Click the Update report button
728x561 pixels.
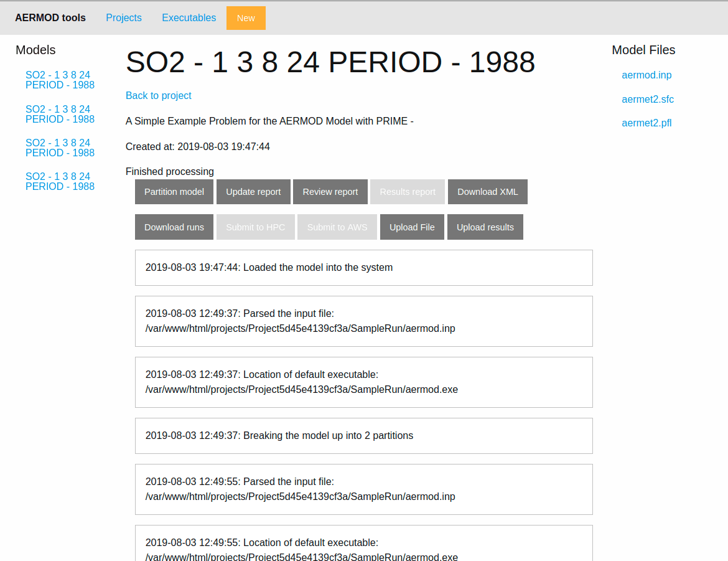(x=253, y=192)
